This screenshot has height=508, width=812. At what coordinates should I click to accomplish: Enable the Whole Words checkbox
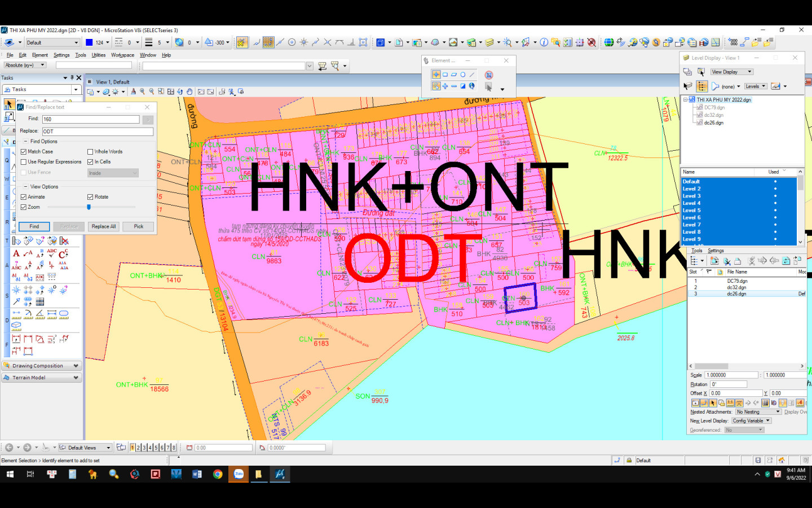[x=90, y=152]
